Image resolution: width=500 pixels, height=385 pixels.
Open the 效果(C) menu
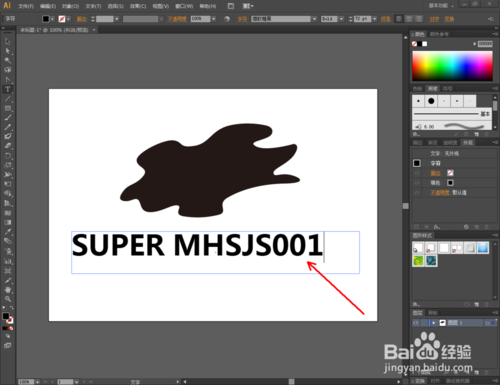[x=138, y=6]
